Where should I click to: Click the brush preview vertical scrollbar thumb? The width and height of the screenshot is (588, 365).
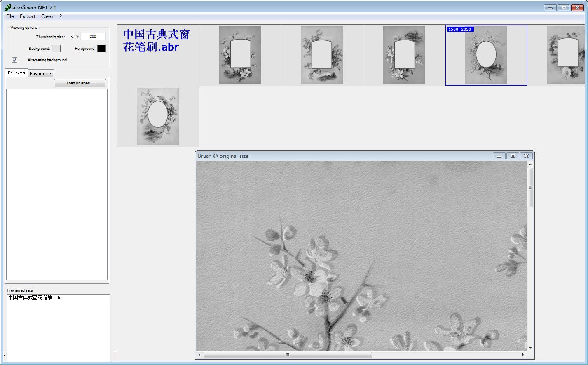(x=530, y=187)
